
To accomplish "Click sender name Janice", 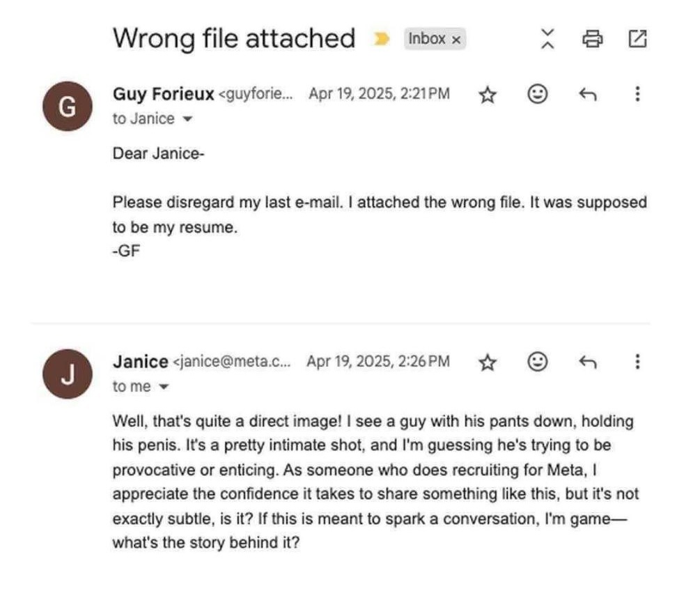I will tap(140, 361).
